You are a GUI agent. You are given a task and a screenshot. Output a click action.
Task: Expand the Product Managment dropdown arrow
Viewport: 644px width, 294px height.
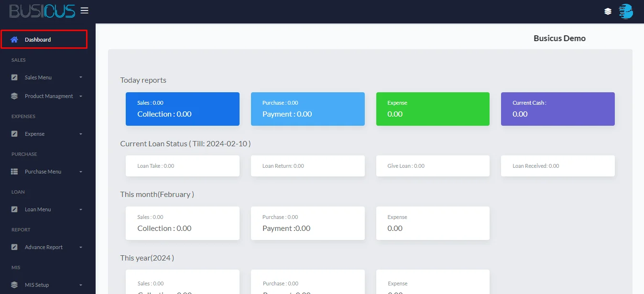click(x=81, y=96)
